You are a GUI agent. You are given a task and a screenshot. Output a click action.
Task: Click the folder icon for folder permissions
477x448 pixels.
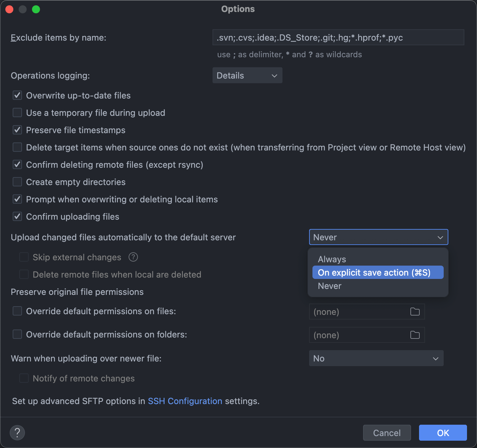[415, 335]
